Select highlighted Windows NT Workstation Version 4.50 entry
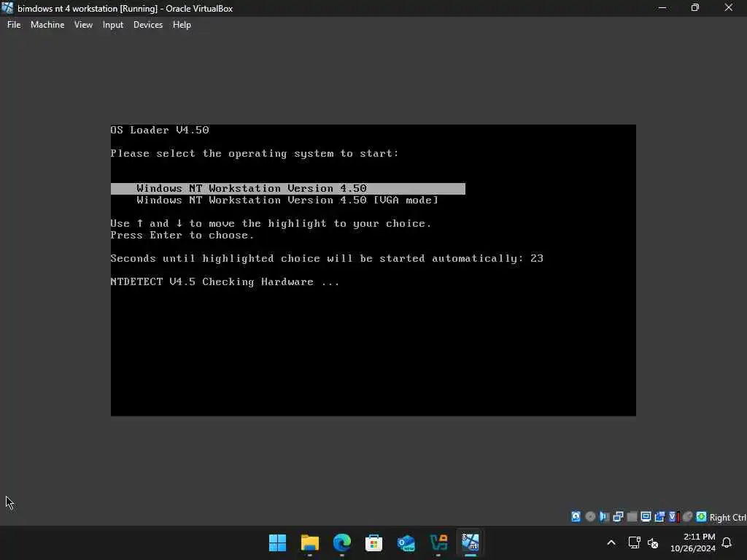Screen dimensions: 747x560 287,189
